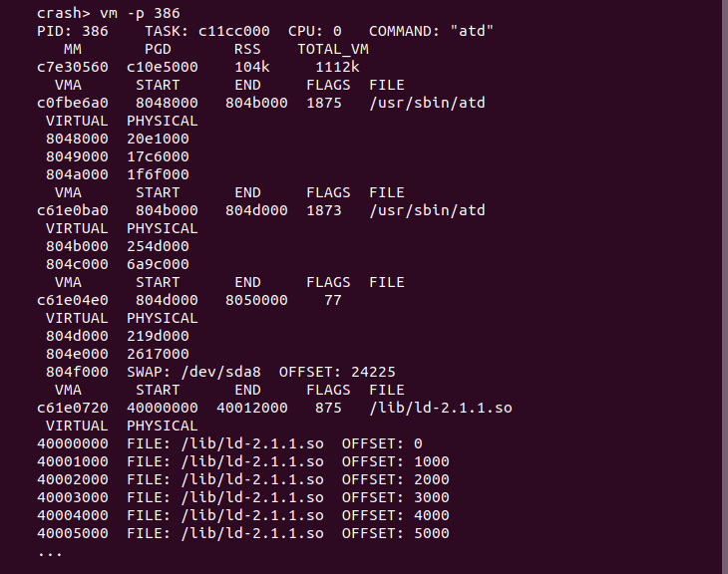The width and height of the screenshot is (728, 574).
Task: Click the VMA address c61e04e0
Action: [73, 300]
